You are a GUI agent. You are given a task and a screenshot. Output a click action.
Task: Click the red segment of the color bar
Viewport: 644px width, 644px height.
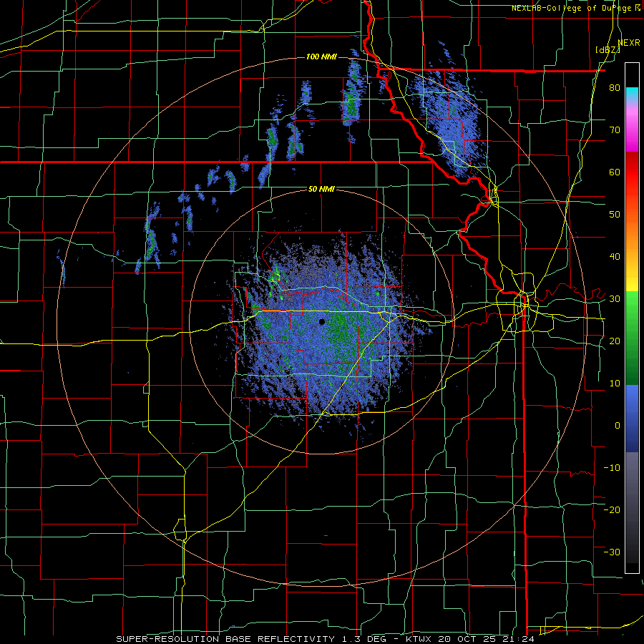[x=632, y=172]
